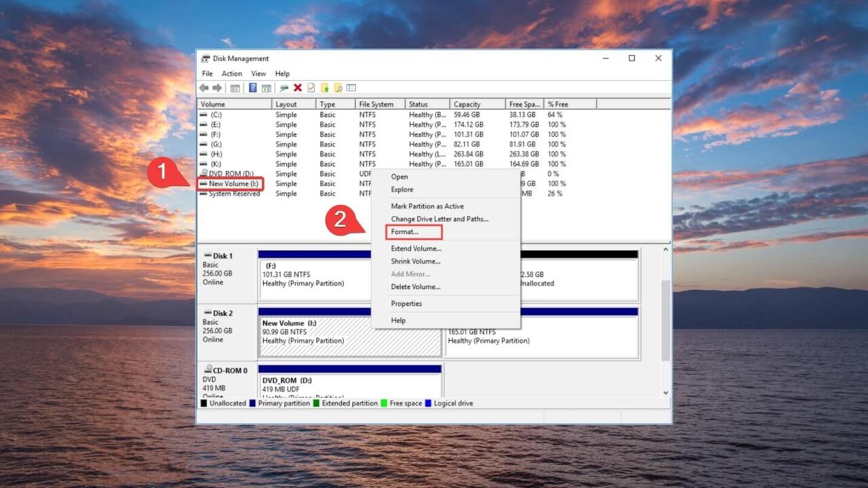Toggle the console tree pane icon
The width and height of the screenshot is (868, 488).
point(235,88)
